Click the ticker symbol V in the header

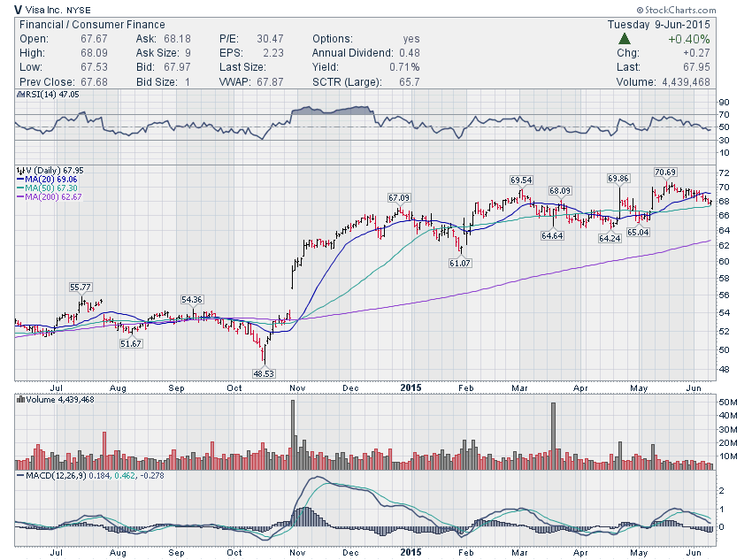pyautogui.click(x=18, y=10)
